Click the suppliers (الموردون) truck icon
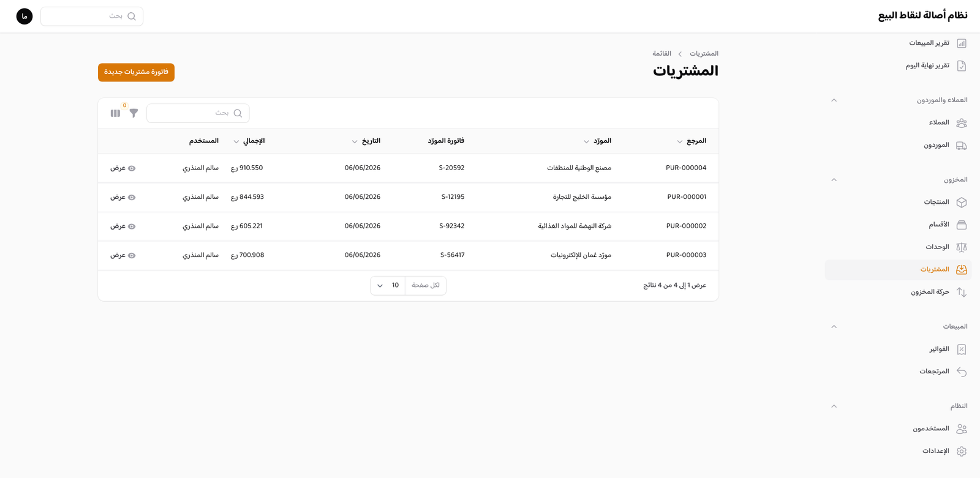The image size is (980, 478). 962,146
